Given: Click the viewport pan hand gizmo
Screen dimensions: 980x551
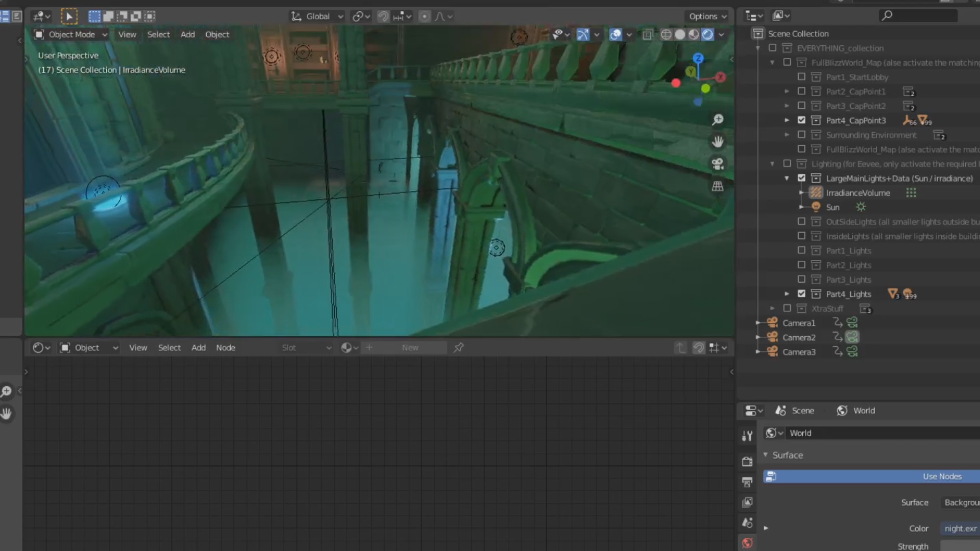Looking at the screenshot, I should pos(718,141).
